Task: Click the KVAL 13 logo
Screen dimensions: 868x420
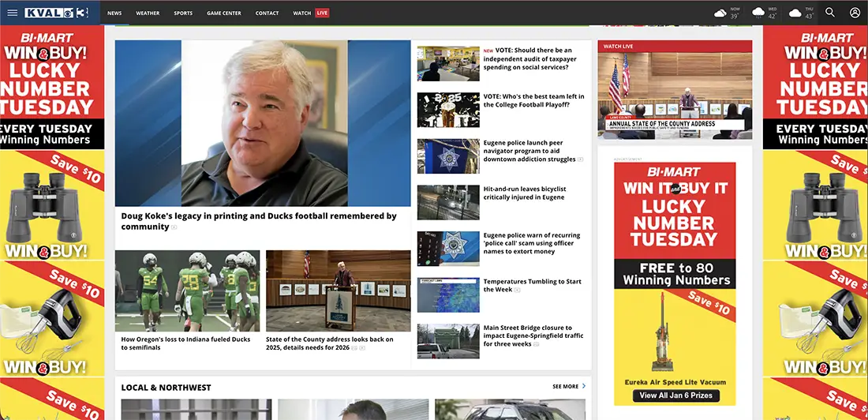Action: tap(57, 13)
